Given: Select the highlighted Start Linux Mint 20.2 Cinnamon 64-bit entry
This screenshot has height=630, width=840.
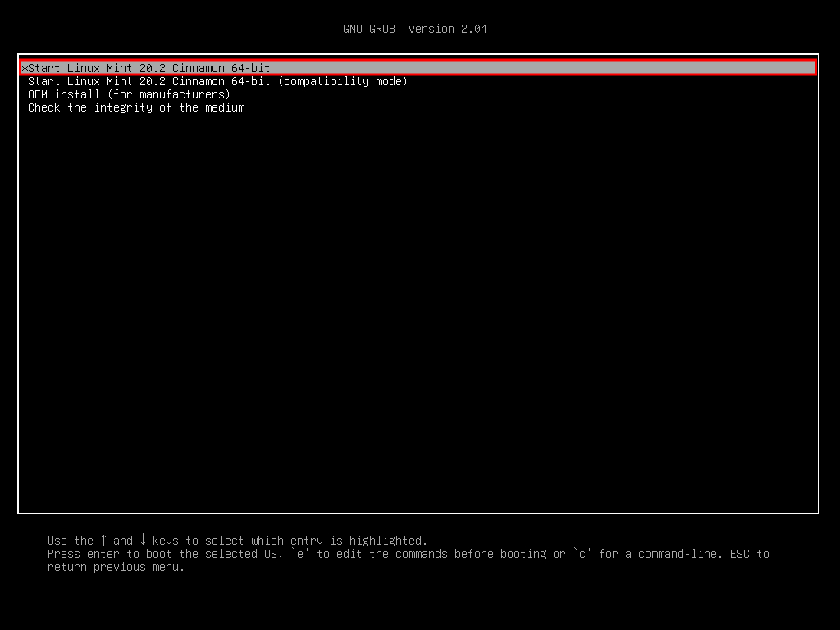Looking at the screenshot, I should pyautogui.click(x=418, y=67).
